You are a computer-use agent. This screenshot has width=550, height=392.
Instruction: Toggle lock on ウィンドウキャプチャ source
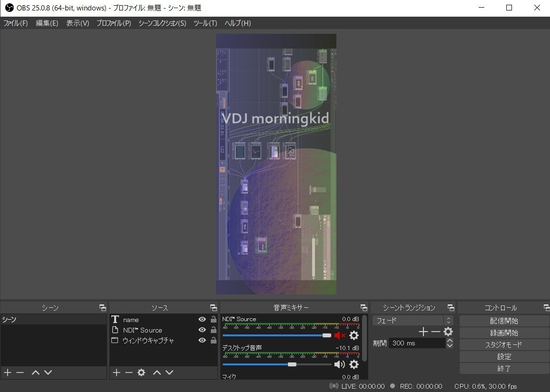[213, 340]
